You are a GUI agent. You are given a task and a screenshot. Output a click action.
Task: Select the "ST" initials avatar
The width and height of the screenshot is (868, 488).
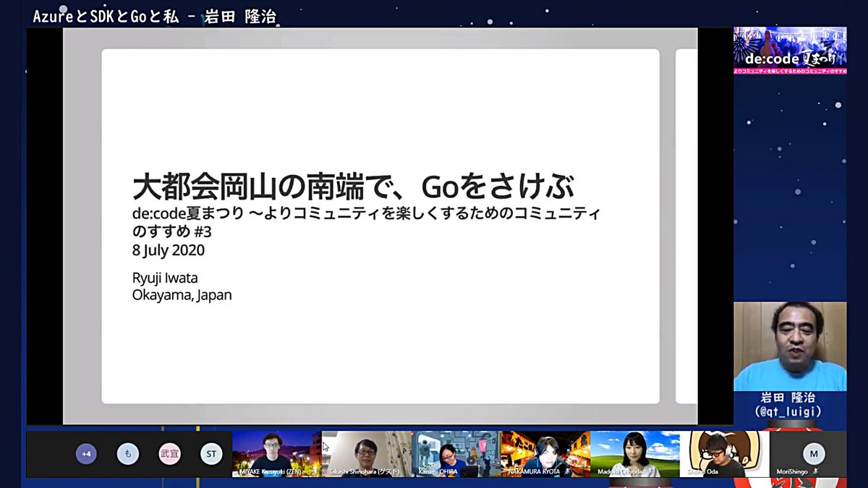(211, 454)
